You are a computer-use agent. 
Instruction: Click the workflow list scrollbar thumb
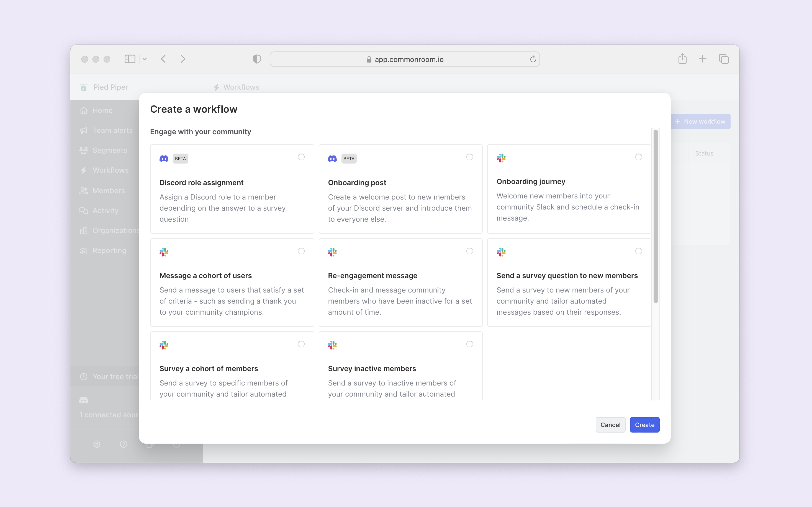coord(655,216)
